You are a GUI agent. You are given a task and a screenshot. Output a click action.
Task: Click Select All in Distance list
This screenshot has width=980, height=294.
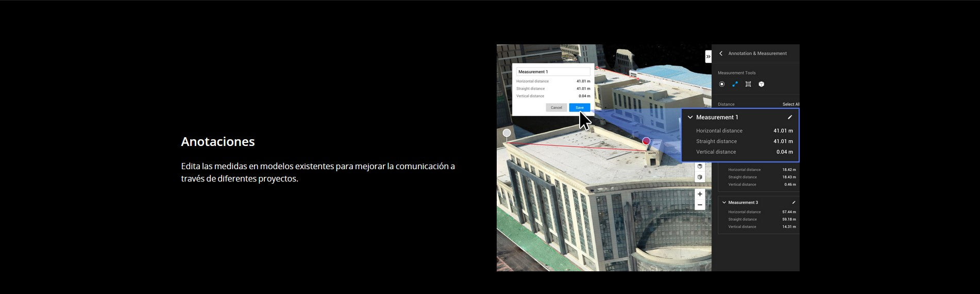[x=790, y=104]
